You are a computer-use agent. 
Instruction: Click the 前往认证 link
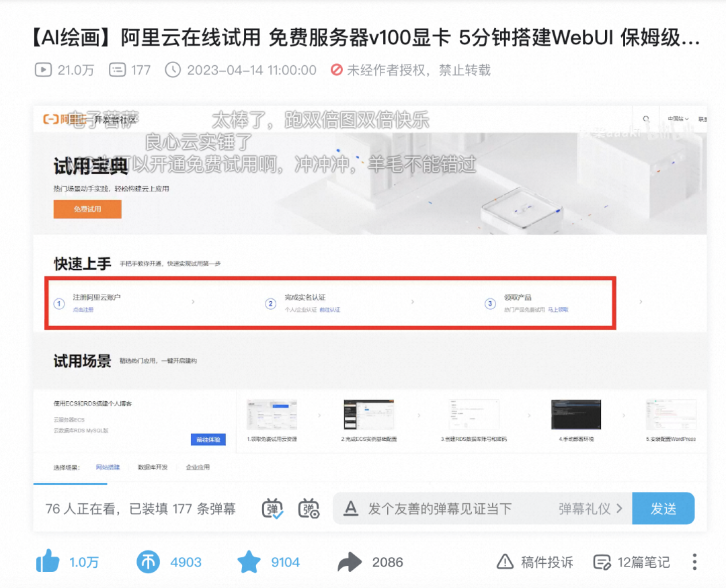[329, 310]
